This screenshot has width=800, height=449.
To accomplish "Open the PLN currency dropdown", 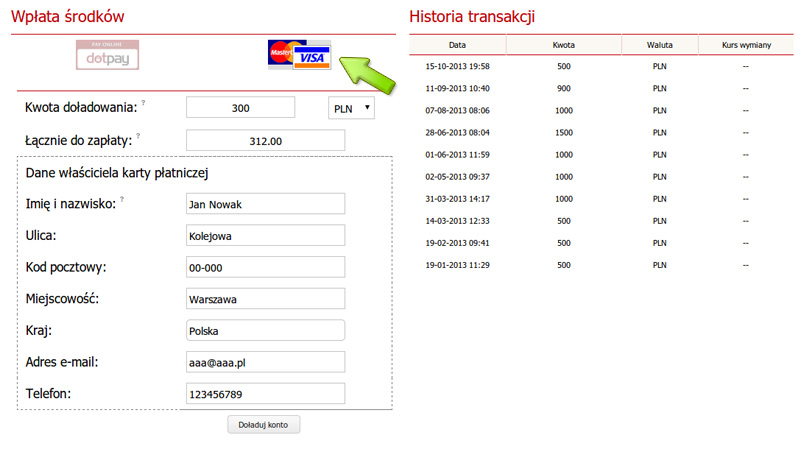I will pos(351,108).
